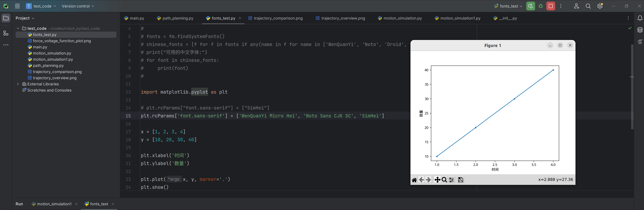Open main.py in the project tree
Viewport: 644px width, 210px height.
(x=40, y=47)
